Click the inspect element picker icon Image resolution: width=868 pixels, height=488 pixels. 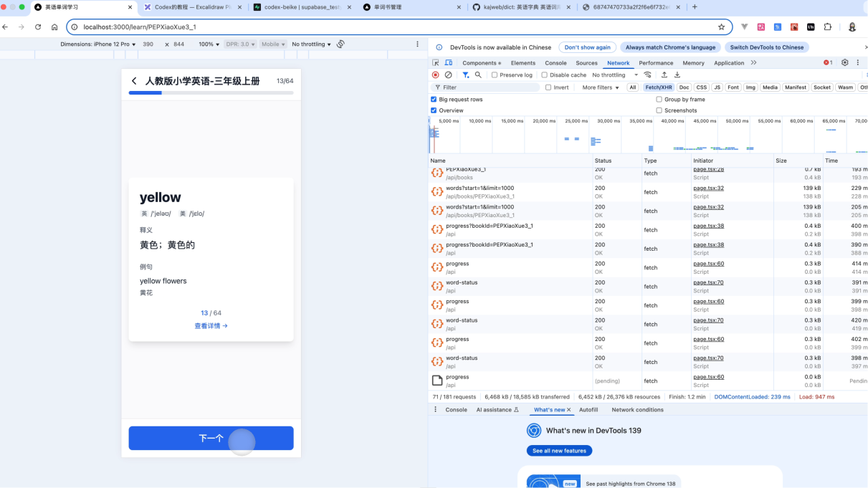coord(435,63)
